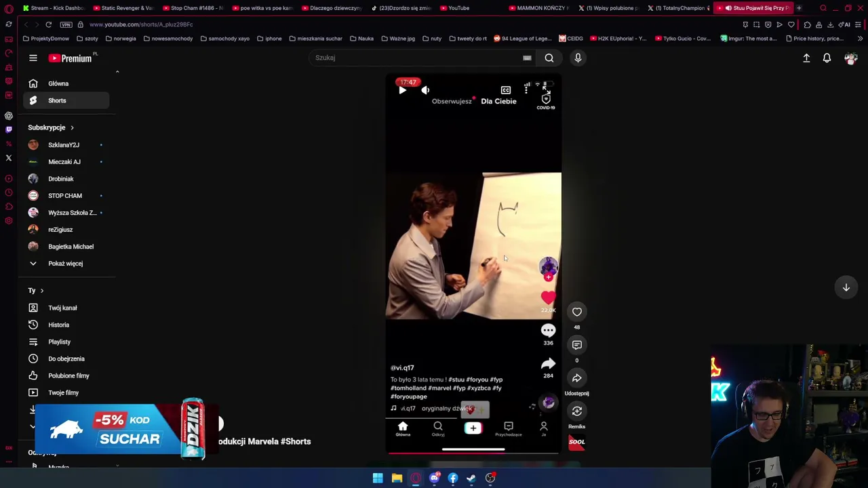Image resolution: width=868 pixels, height=488 pixels.
Task: Open File Explorer from taskbar
Action: 397,479
